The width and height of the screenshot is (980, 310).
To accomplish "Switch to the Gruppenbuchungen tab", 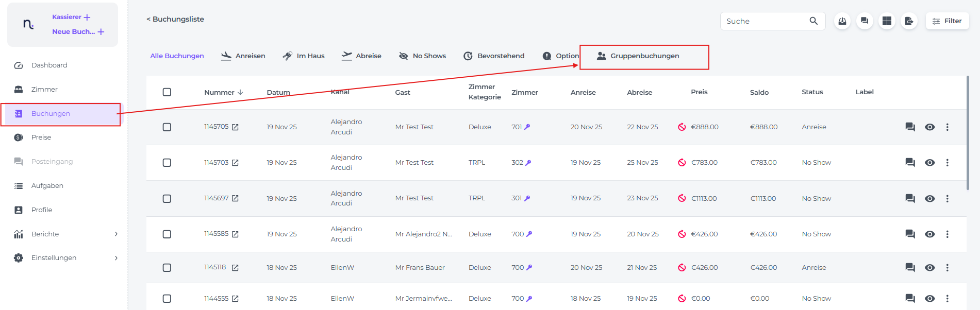I will tap(644, 56).
